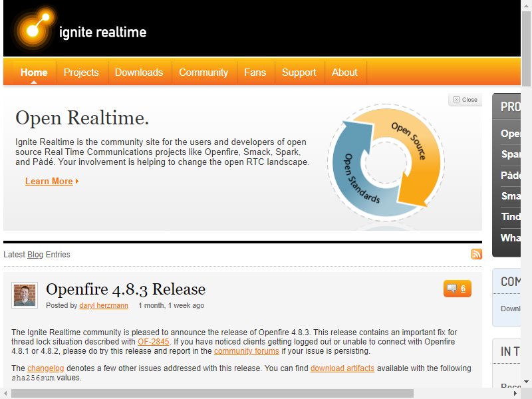Click the horizontal scrollbar thumb

212,394
